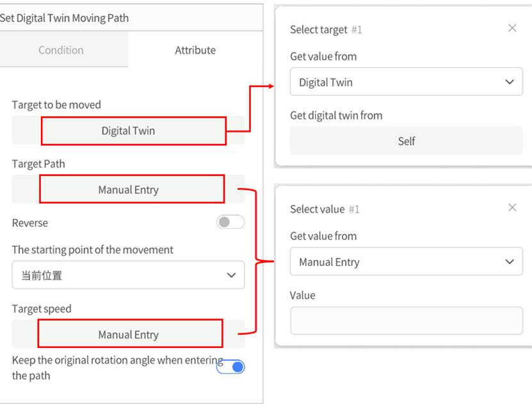532x410 pixels.
Task: Click Digital Twin under Target to be moved
Action: 128,130
